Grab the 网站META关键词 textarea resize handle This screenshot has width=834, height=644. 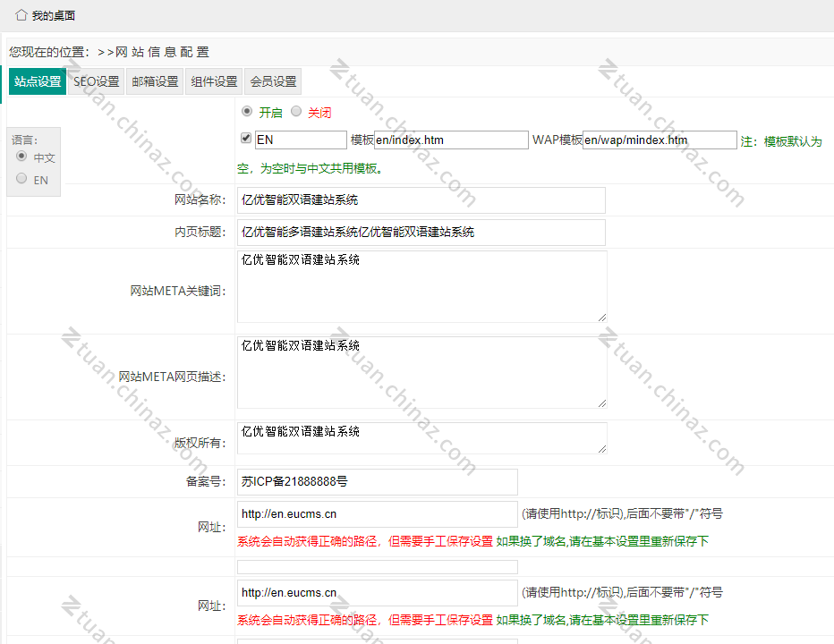click(x=601, y=318)
